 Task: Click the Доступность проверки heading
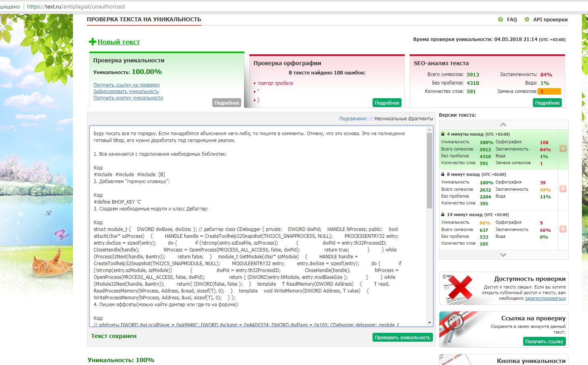pos(530,279)
